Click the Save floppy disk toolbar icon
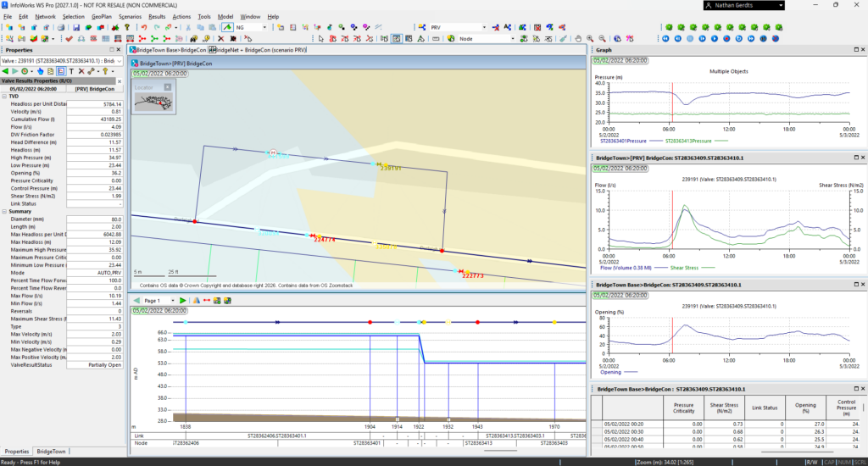868x466 pixels. [75, 27]
